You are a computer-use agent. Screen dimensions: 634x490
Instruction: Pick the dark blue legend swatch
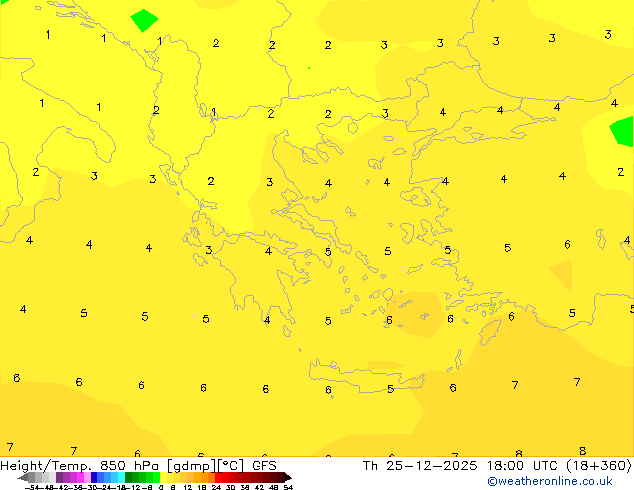tap(94, 478)
